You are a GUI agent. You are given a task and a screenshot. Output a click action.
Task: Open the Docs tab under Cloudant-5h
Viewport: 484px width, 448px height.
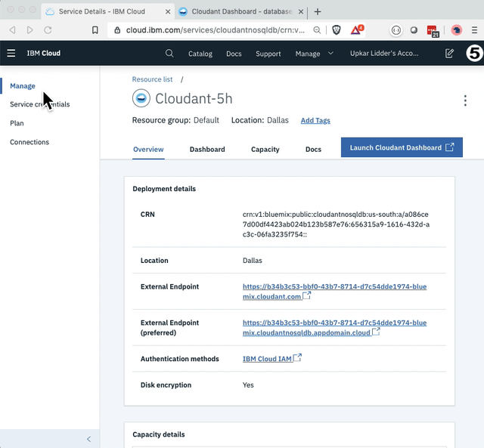pos(313,150)
